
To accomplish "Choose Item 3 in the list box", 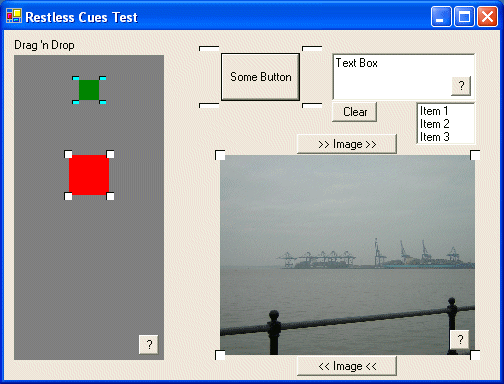I will (x=435, y=137).
